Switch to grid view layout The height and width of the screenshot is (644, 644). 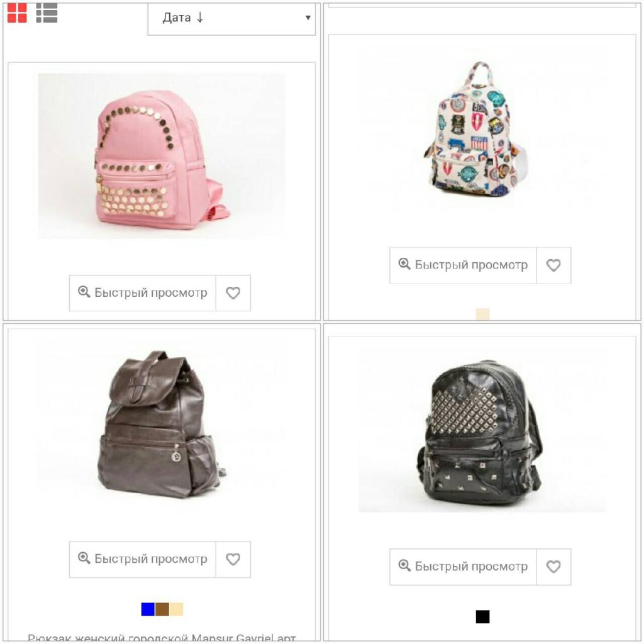17,13
